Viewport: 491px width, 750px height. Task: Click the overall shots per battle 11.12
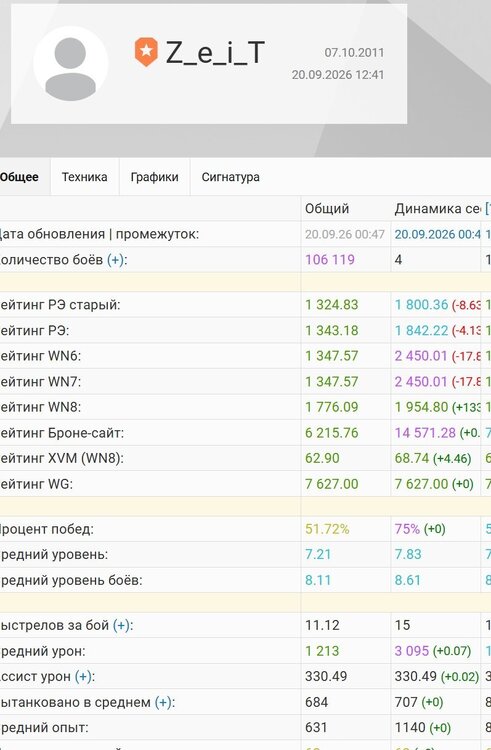(x=322, y=625)
